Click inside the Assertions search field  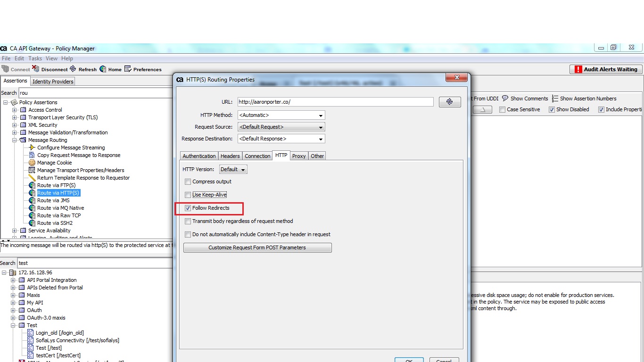[94, 93]
